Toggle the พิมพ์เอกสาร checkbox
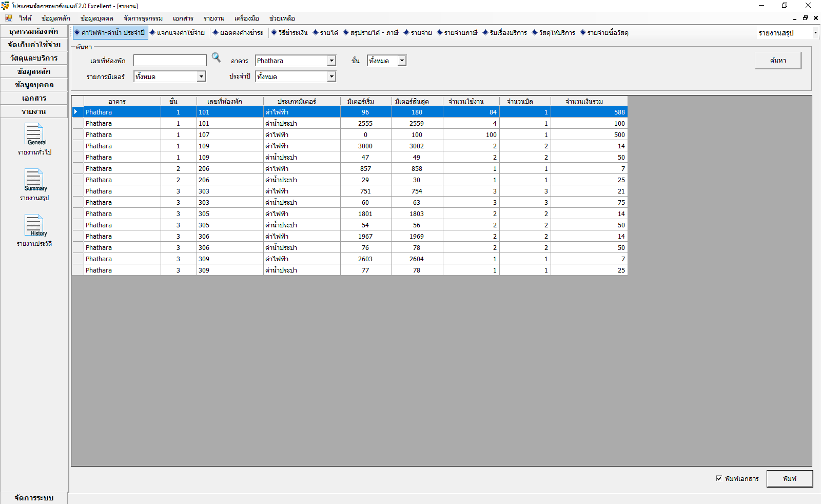Screen dimensions: 821x504 [x=719, y=478]
